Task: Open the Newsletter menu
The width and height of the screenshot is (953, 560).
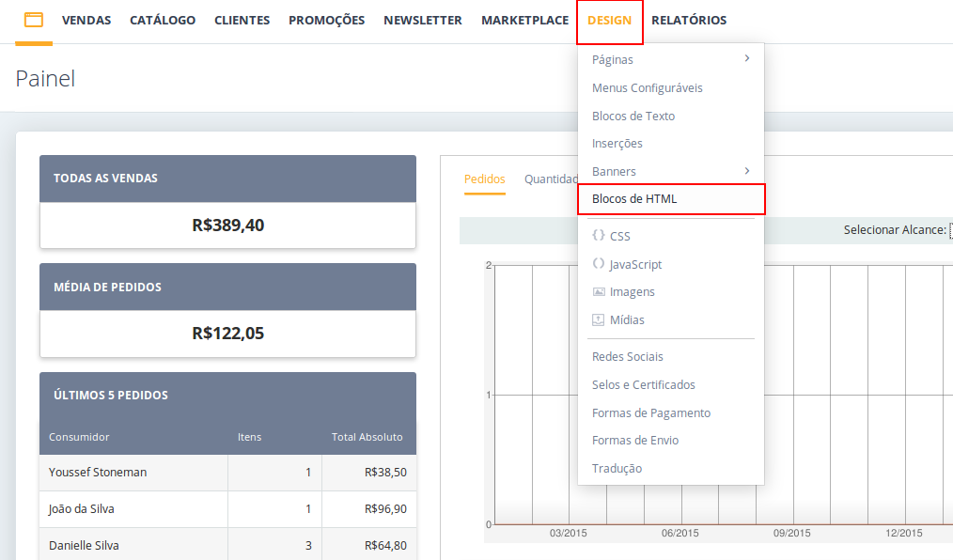Action: click(422, 20)
